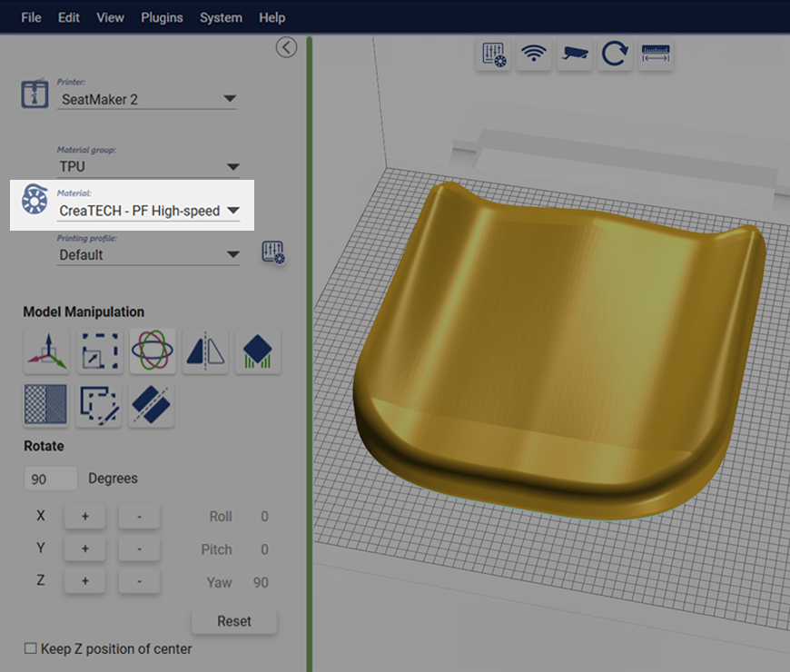Decrease Y rotation with minus button
Image resolution: width=790 pixels, height=672 pixels.
pyautogui.click(x=139, y=548)
